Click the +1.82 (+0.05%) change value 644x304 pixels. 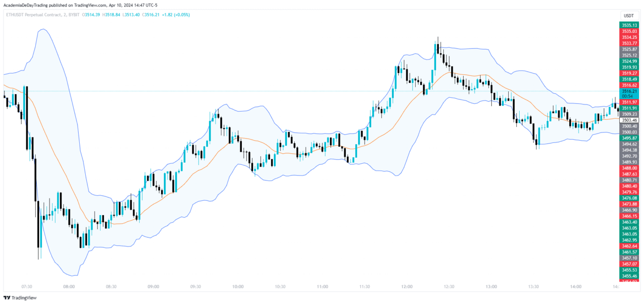pyautogui.click(x=175, y=15)
